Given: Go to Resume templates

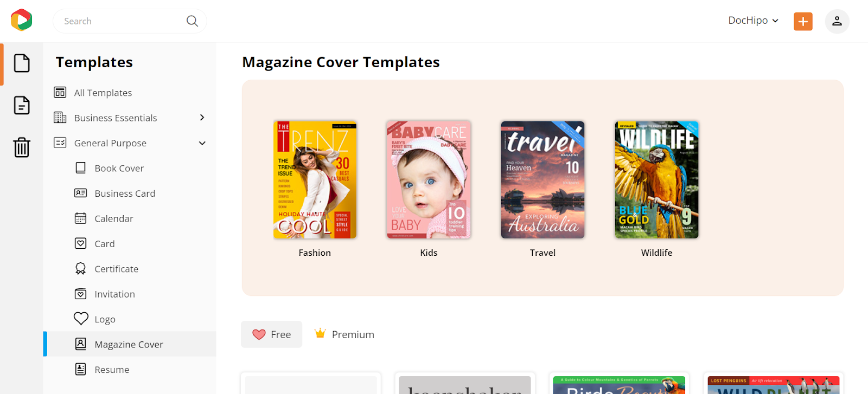Looking at the screenshot, I should 112,370.
